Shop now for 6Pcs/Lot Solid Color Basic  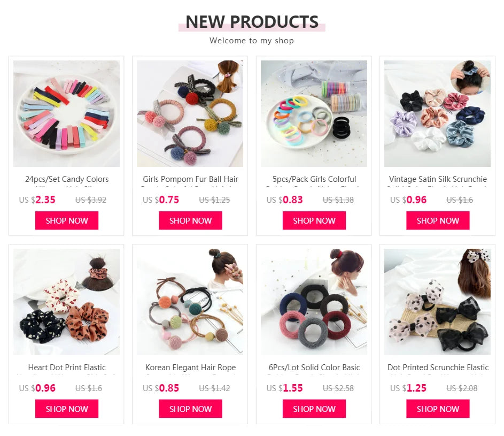pyautogui.click(x=314, y=409)
